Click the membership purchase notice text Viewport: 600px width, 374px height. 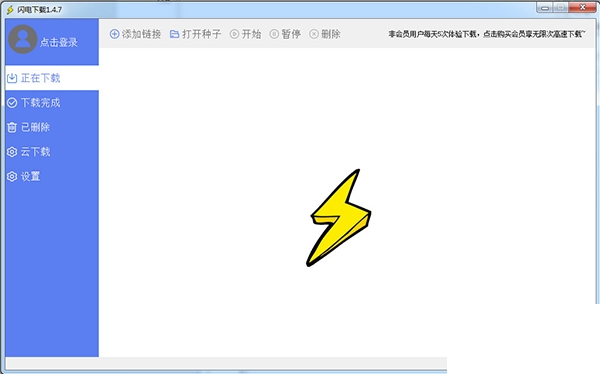point(487,34)
